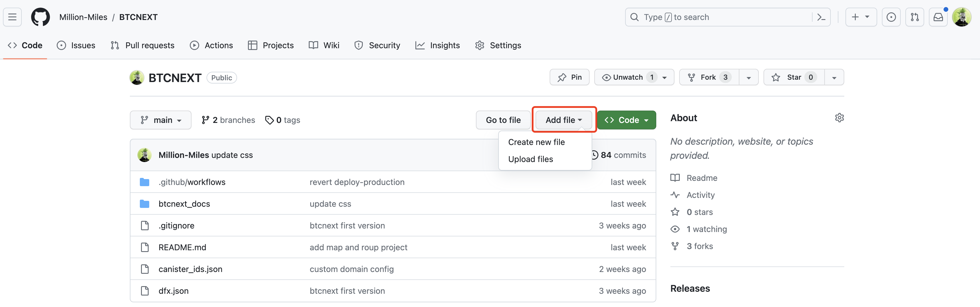Switch to the Wiki tab

324,45
